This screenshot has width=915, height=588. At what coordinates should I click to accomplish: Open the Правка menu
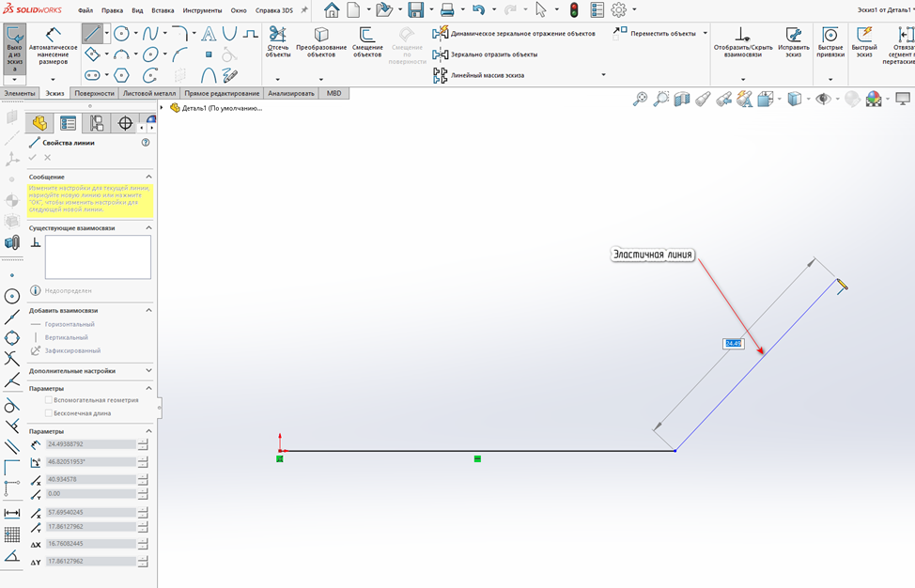(112, 10)
